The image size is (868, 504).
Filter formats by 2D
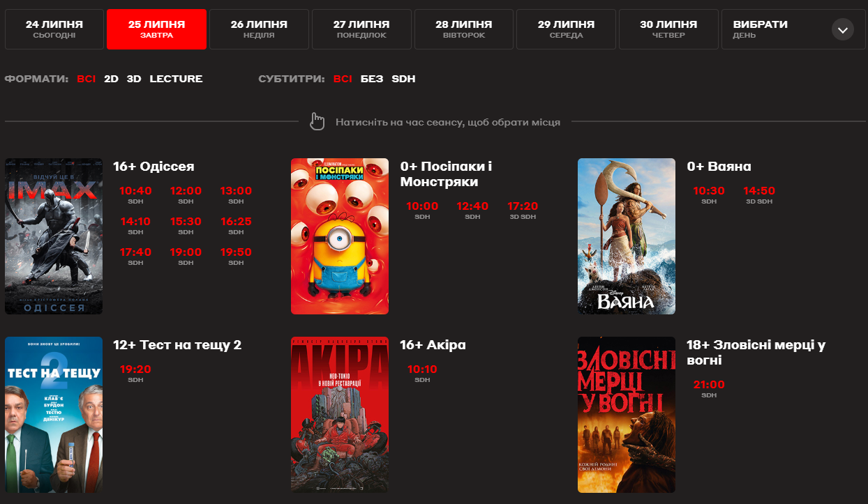click(x=111, y=79)
